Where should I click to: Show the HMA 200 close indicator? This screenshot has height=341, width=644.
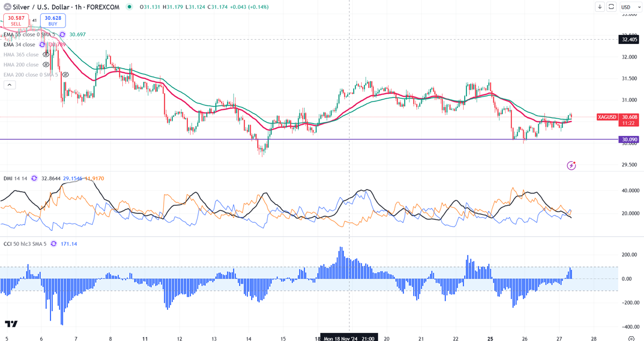pyautogui.click(x=46, y=64)
